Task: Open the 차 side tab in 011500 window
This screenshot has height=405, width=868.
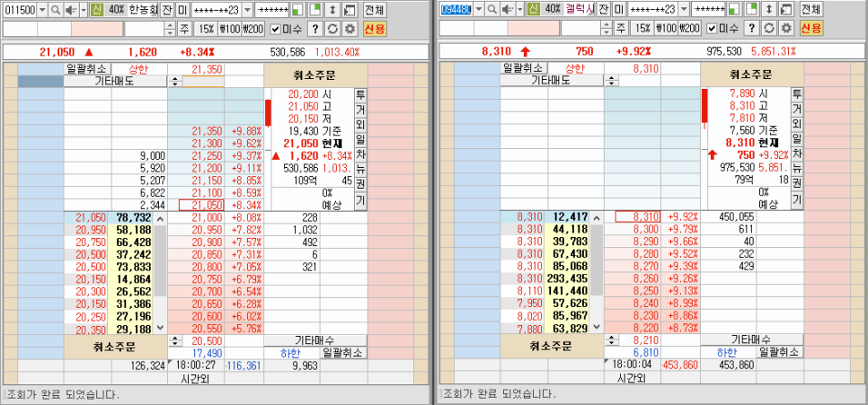Action: click(x=361, y=154)
